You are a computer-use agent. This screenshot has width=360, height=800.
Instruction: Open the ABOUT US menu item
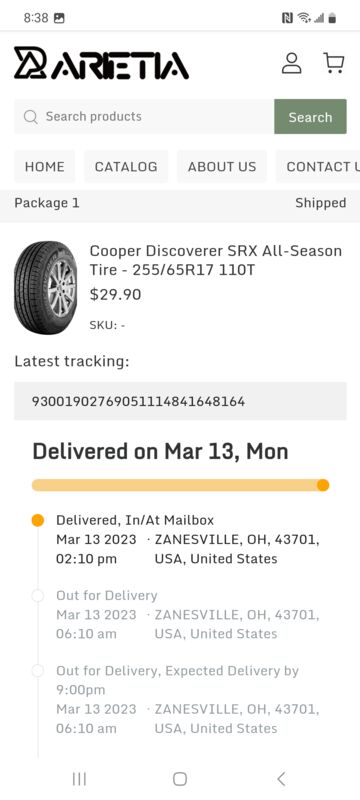pyautogui.click(x=222, y=166)
